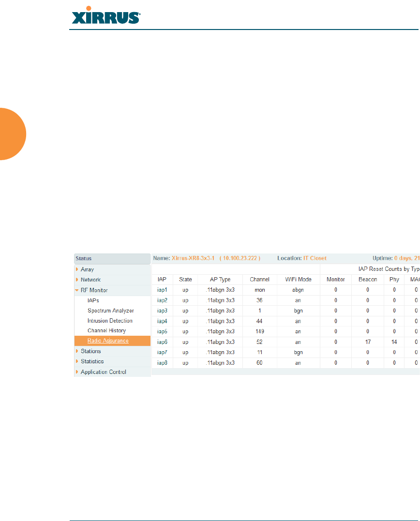
Task: Click the State column header
Action: point(185,280)
